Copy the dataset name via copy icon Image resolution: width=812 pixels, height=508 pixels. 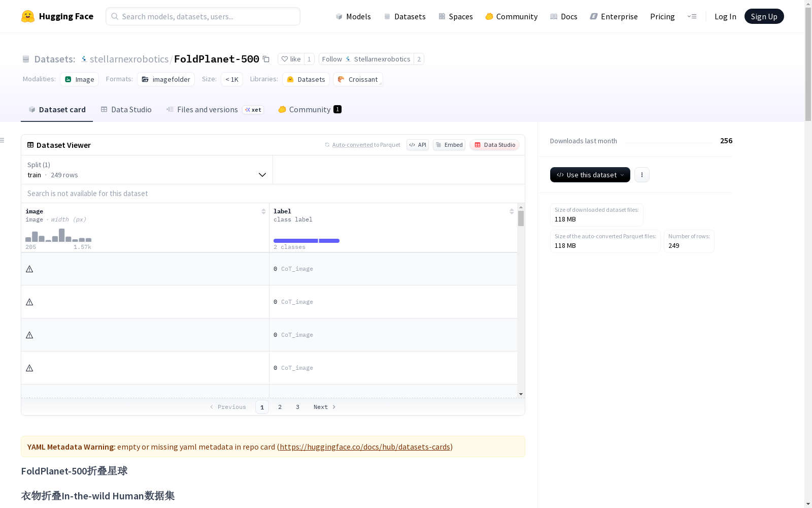(266, 59)
